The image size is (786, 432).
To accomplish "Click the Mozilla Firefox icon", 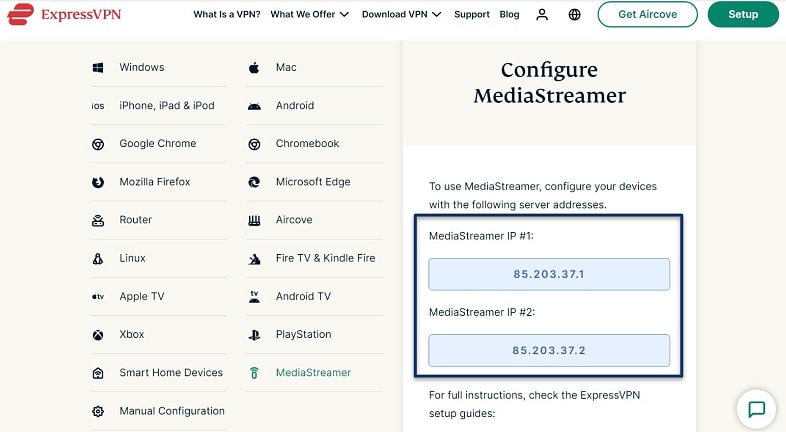I will point(98,182).
